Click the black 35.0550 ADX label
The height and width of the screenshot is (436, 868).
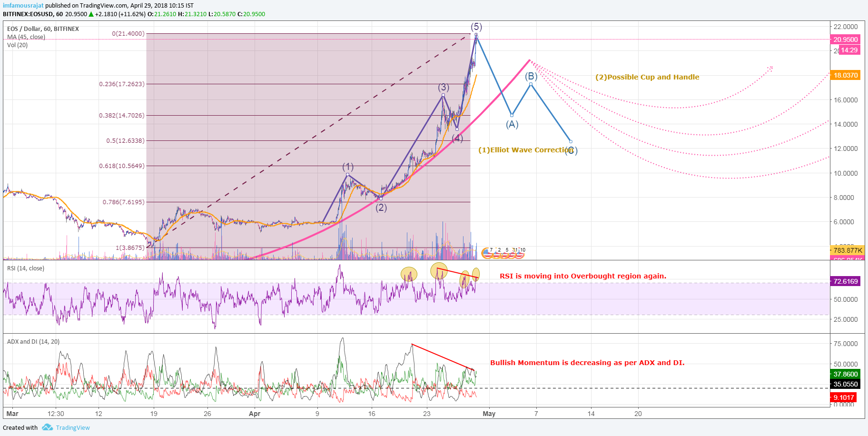tap(846, 384)
